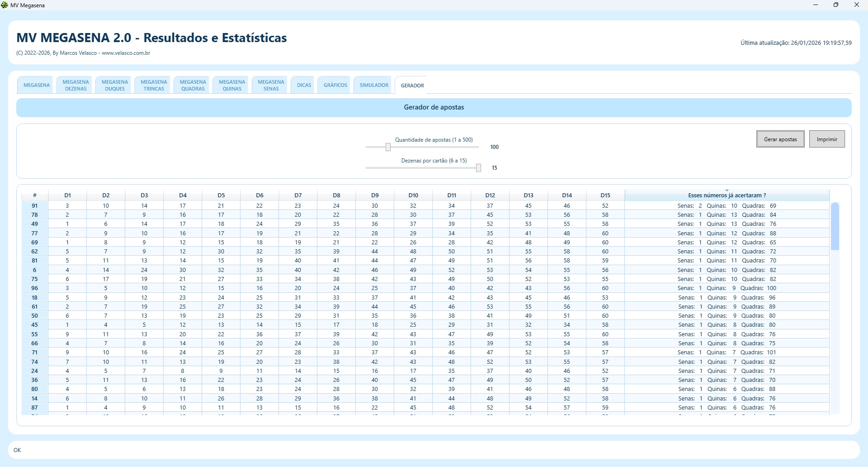Select row 91 in the bets table
Screen dimensions: 868x467
click(x=35, y=206)
